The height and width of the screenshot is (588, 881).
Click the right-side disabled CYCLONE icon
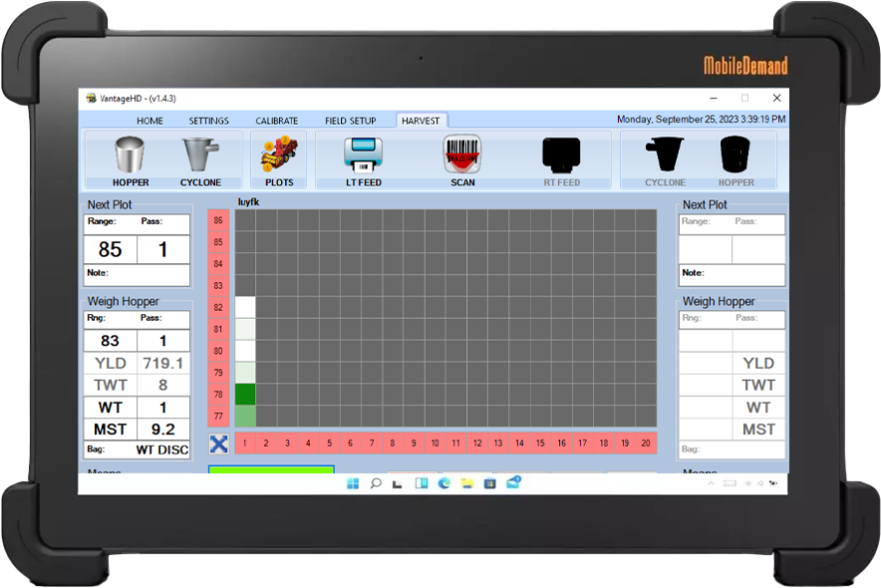tap(665, 156)
